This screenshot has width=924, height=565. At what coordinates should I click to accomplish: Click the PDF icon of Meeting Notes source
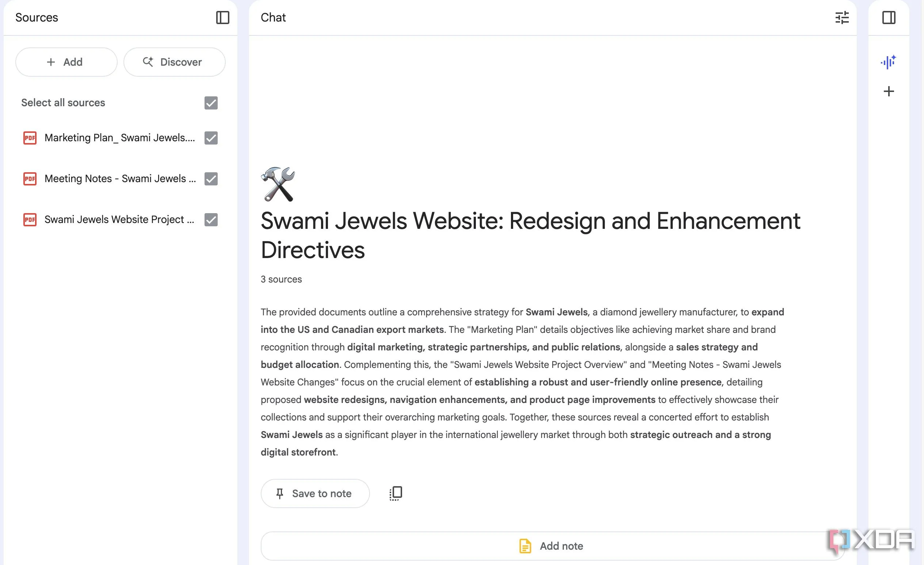30,179
